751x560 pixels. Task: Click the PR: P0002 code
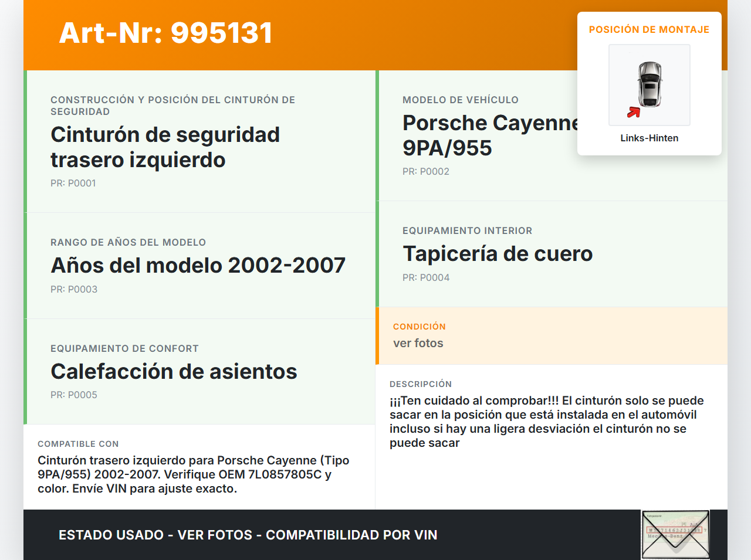(x=426, y=171)
